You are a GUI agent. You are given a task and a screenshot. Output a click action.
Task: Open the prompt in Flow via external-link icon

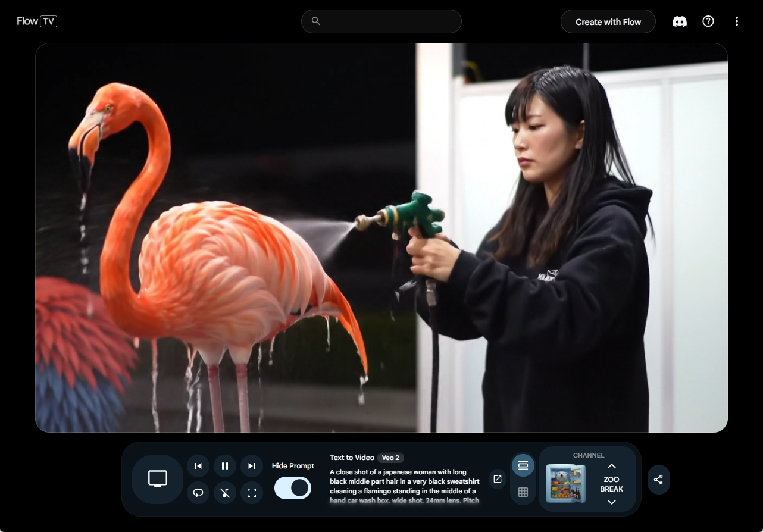click(498, 479)
